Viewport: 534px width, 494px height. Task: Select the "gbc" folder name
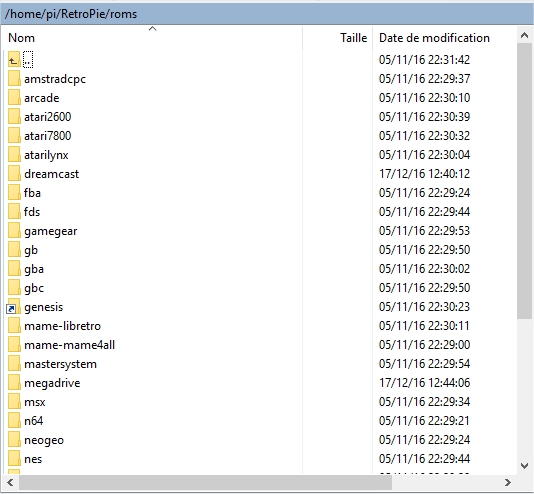(x=34, y=289)
